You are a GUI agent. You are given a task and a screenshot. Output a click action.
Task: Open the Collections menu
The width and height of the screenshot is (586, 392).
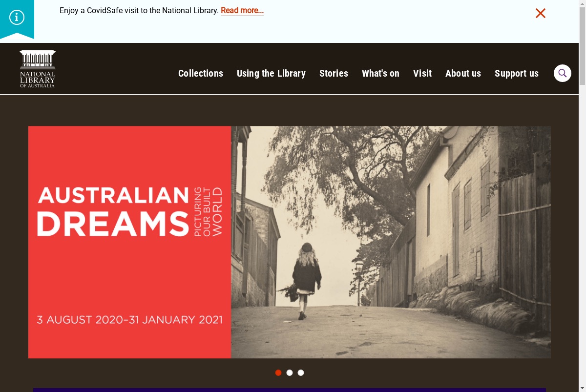tap(201, 73)
